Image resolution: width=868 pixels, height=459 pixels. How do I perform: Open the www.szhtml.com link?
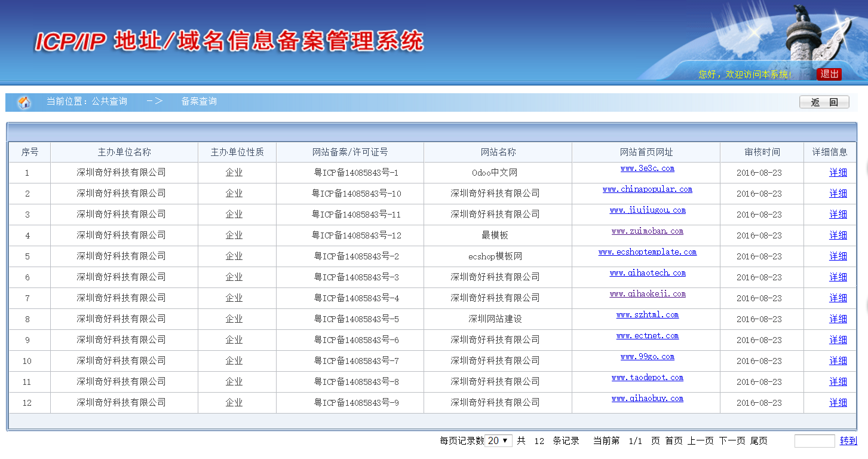click(x=648, y=315)
